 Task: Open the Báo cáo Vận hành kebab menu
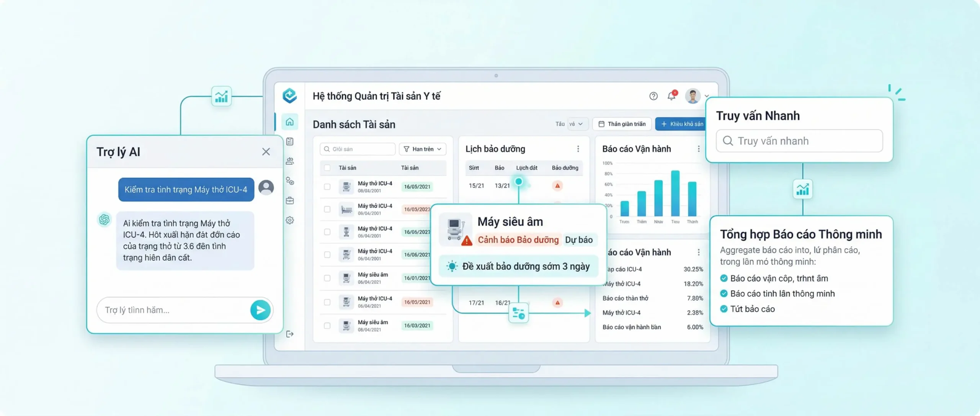point(699,149)
